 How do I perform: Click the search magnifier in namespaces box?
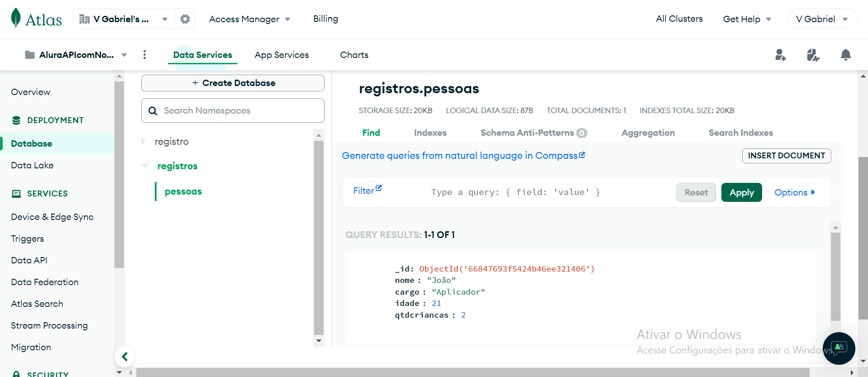[x=153, y=111]
